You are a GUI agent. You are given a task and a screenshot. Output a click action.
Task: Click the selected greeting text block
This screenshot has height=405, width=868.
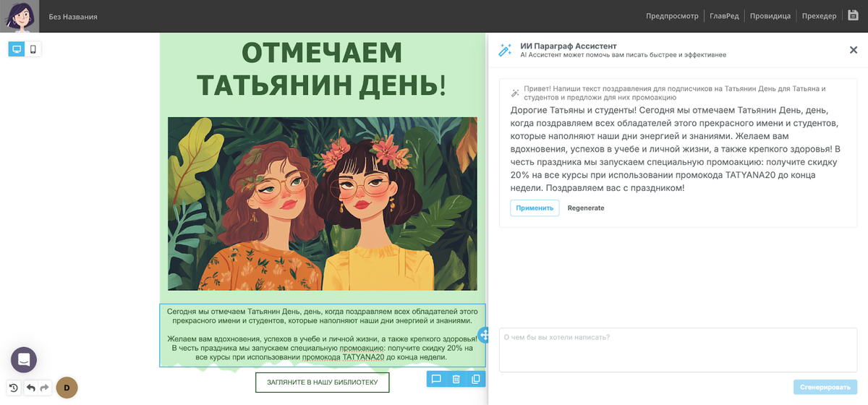coord(323,335)
